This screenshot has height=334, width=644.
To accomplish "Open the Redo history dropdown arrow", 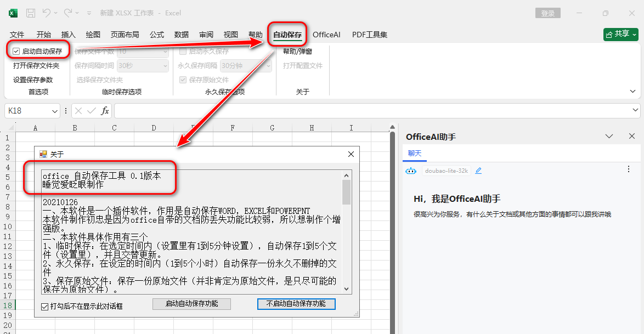I will pos(77,13).
